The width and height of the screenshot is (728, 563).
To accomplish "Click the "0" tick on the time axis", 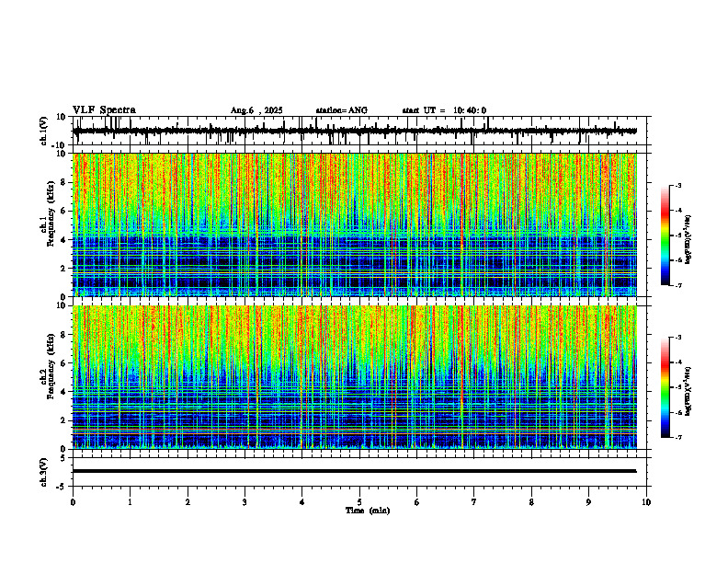I will pos(73,502).
